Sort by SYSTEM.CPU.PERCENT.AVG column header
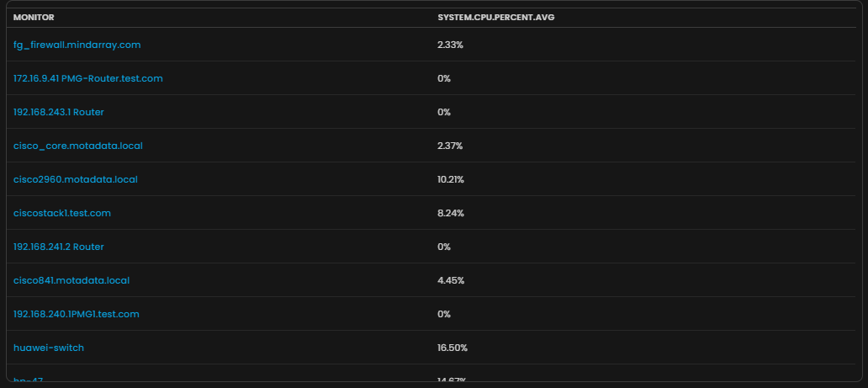This screenshot has height=388, width=868. pos(495,18)
